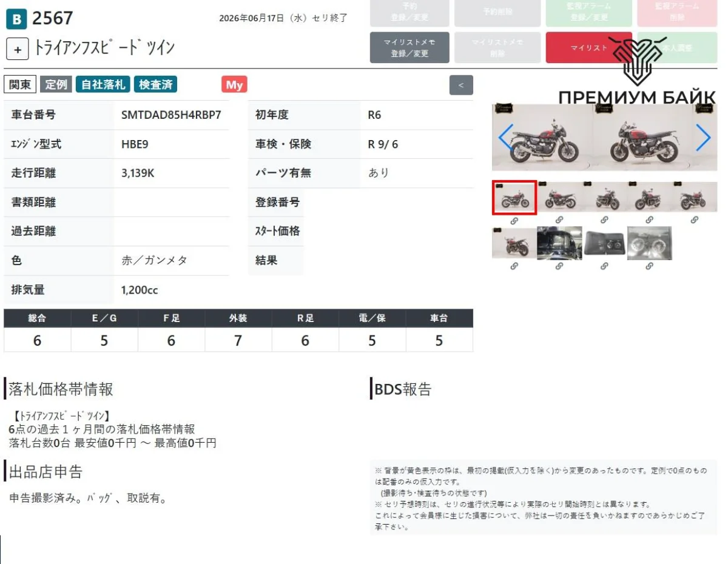Click the 検査済 tag

click(155, 84)
